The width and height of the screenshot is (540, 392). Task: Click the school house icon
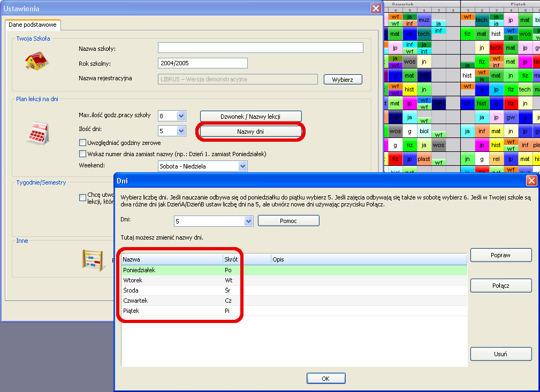(36, 61)
